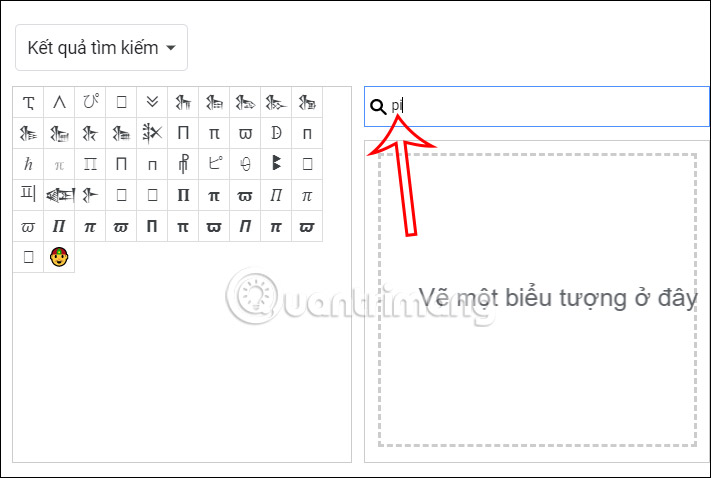
Task: Choose the katakana ピ character
Action: tap(214, 164)
